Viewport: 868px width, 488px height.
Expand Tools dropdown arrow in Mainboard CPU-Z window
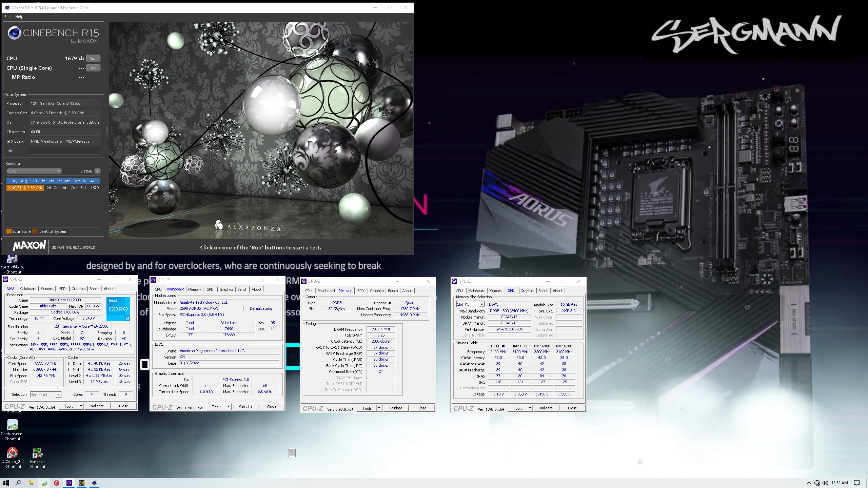(229, 407)
